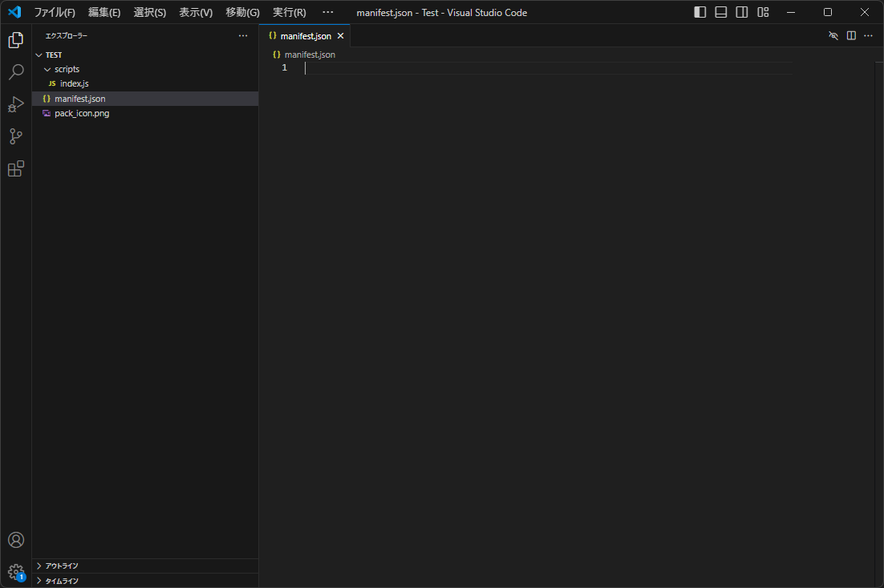
Task: Open the ファイル(F) menu
Action: [x=53, y=12]
